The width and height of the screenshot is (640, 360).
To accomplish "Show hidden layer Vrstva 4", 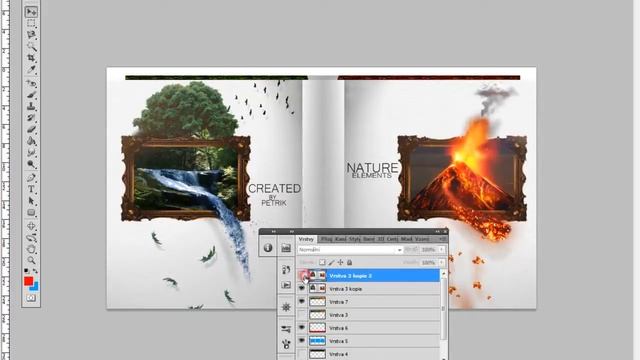I will pyautogui.click(x=302, y=354).
